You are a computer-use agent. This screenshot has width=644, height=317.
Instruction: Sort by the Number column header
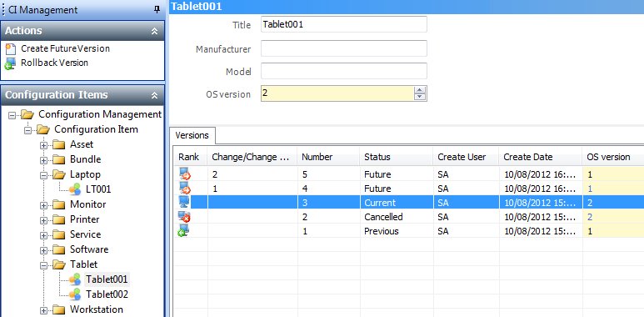click(x=328, y=157)
